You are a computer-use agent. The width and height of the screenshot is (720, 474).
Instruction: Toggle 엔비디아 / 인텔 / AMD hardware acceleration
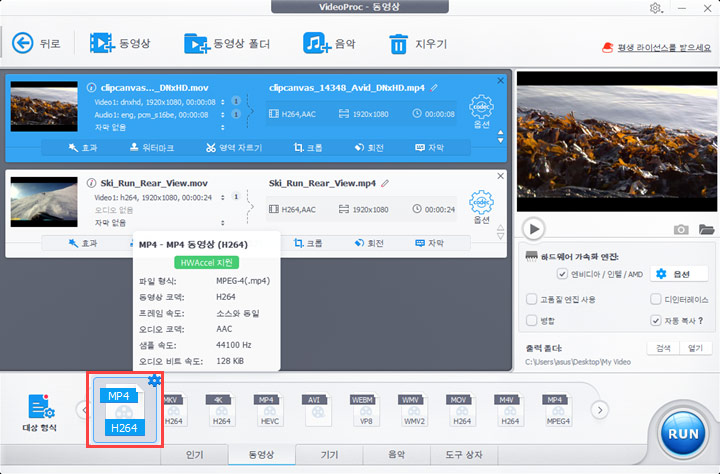pyautogui.click(x=562, y=274)
